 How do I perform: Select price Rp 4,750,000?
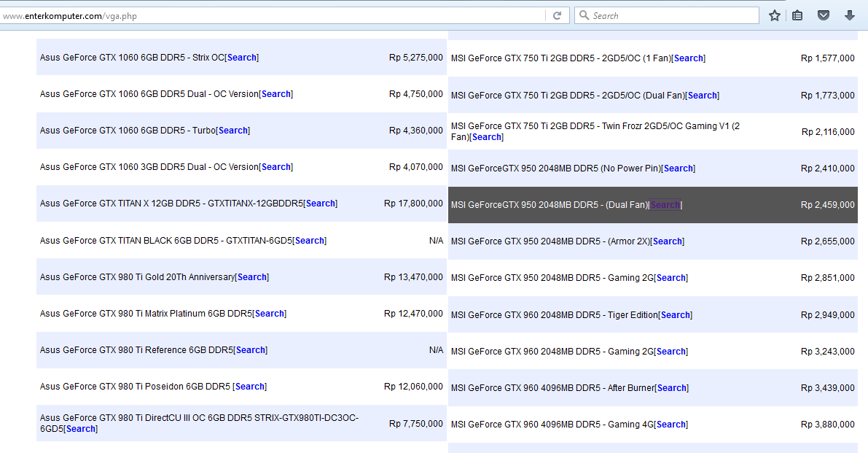coord(415,94)
